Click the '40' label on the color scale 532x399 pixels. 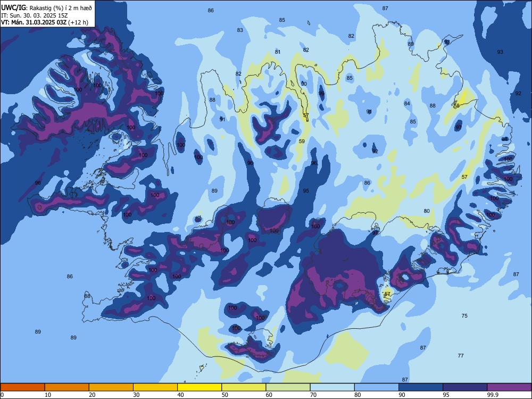point(181,395)
